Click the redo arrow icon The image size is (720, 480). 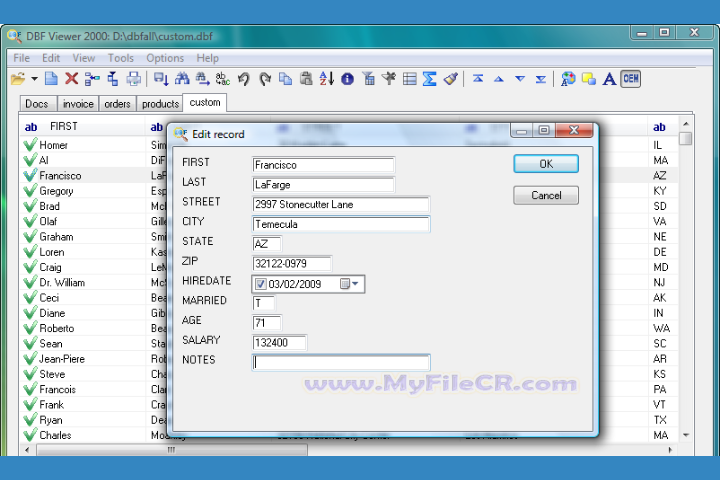click(x=264, y=79)
